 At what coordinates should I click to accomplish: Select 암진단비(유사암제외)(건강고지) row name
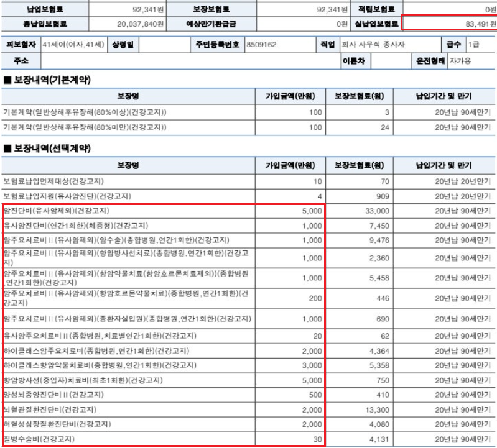pos(56,211)
